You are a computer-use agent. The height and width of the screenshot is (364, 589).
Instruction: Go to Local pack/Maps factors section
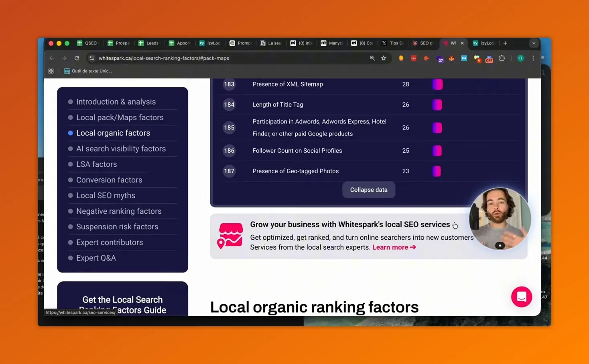pyautogui.click(x=120, y=117)
